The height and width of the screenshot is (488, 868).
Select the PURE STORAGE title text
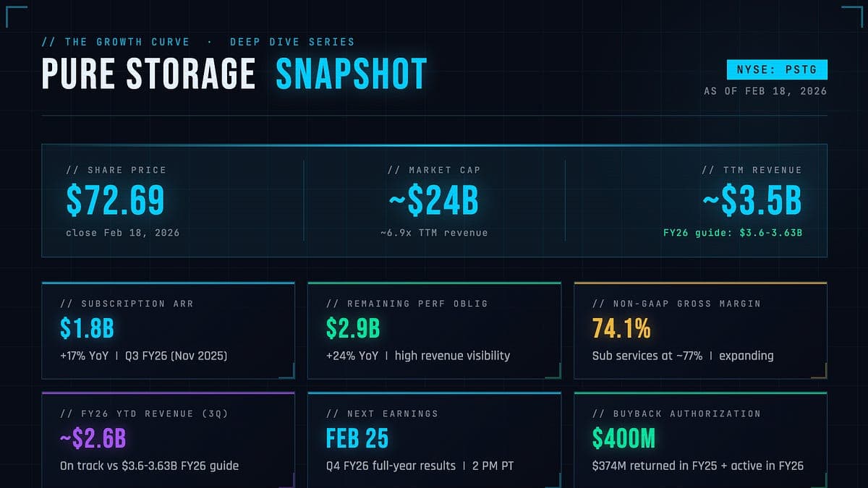coord(148,73)
